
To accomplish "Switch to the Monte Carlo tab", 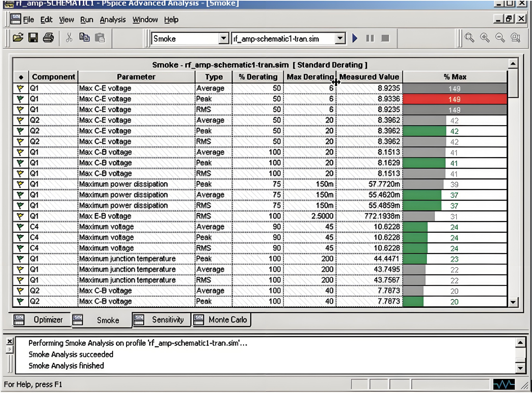I will click(221, 320).
